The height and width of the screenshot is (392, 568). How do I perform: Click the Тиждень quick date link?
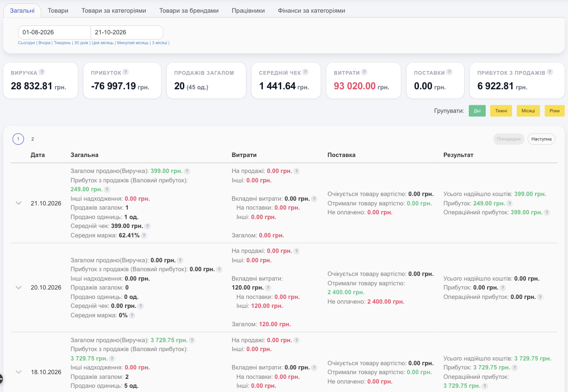(x=62, y=43)
